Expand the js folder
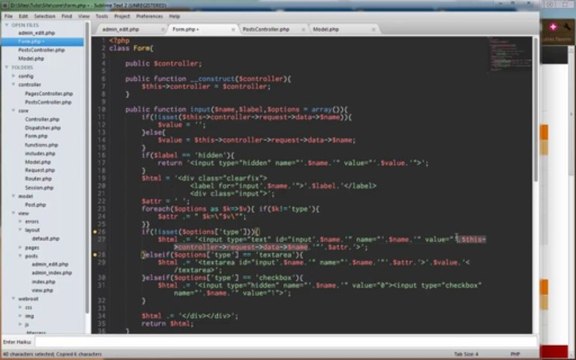 pyautogui.click(x=20, y=324)
